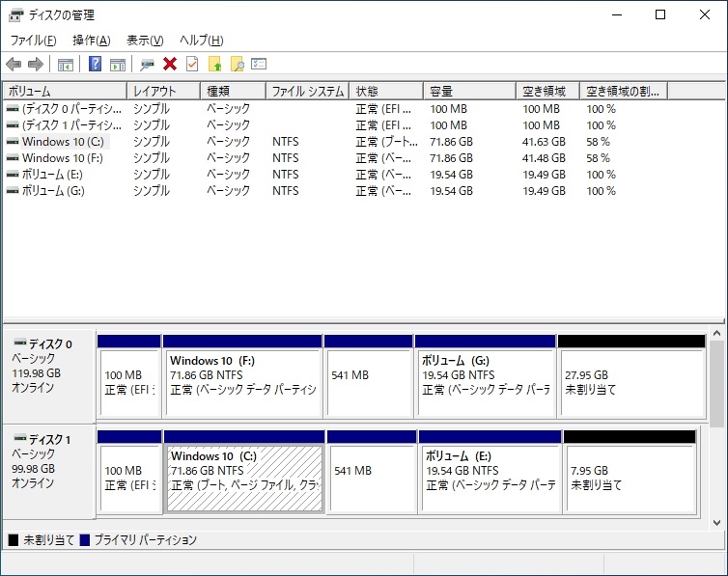Click the 41.63 GB free space cell

pos(544,142)
